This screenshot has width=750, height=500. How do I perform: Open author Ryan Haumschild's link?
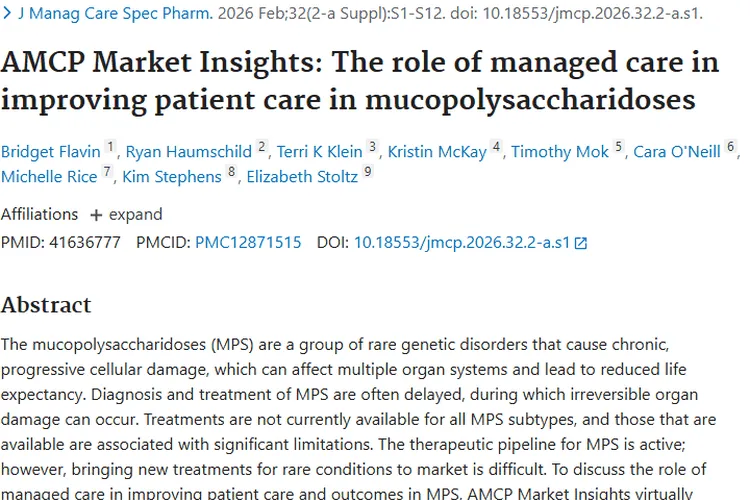[189, 152]
